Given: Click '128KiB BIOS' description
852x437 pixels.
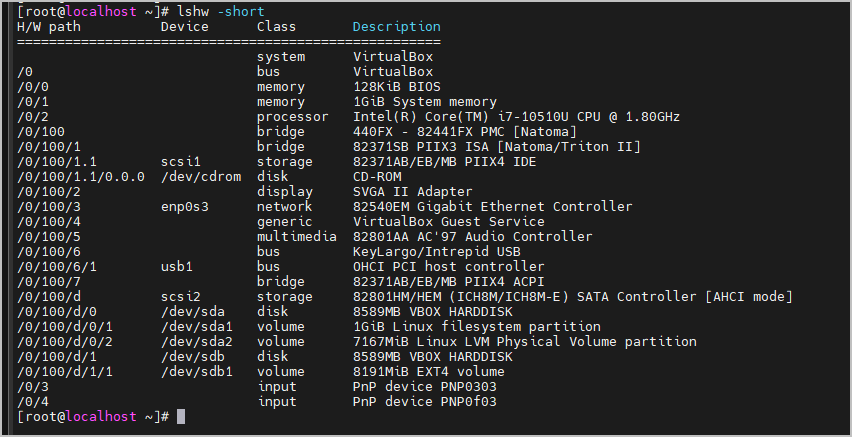Looking at the screenshot, I should 397,87.
